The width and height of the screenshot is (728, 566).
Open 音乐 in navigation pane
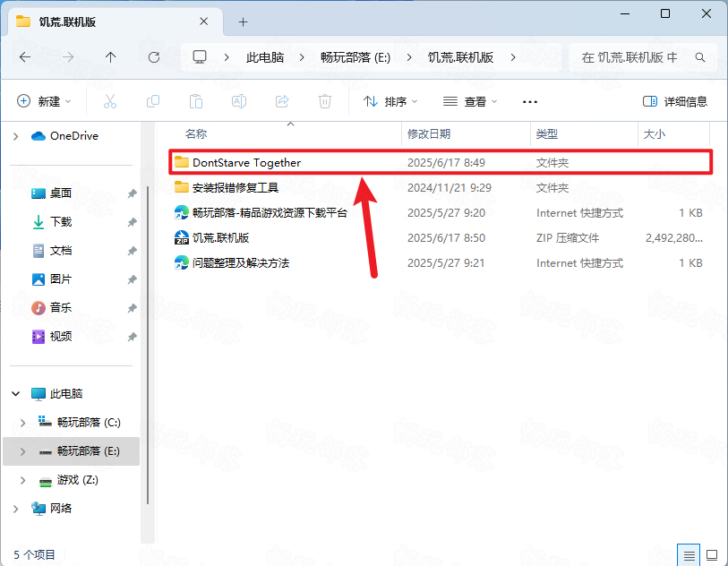tap(60, 308)
